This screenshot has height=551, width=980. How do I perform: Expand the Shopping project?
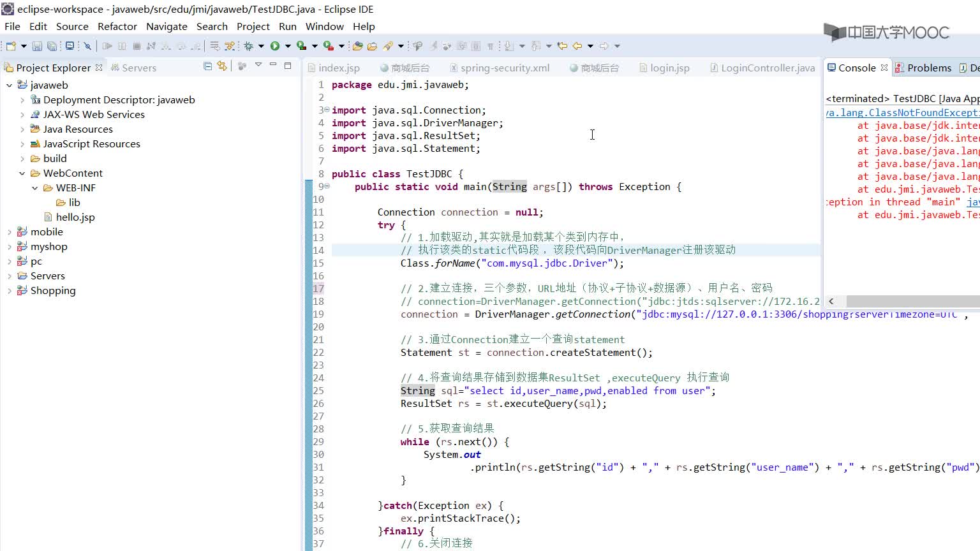[9, 290]
